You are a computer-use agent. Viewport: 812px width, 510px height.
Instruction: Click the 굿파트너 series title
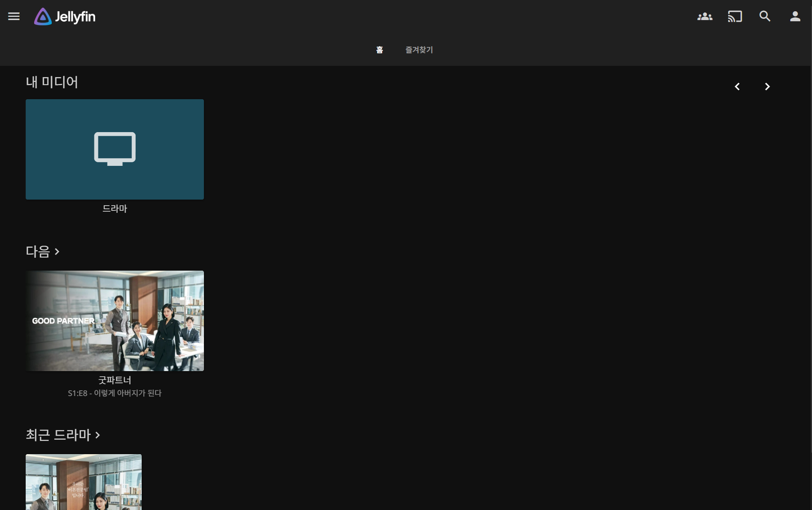click(115, 380)
